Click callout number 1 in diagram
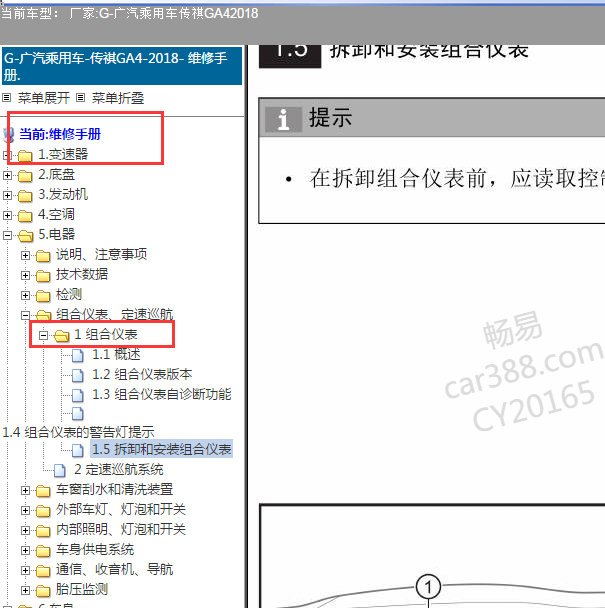605x608 pixels. [428, 587]
